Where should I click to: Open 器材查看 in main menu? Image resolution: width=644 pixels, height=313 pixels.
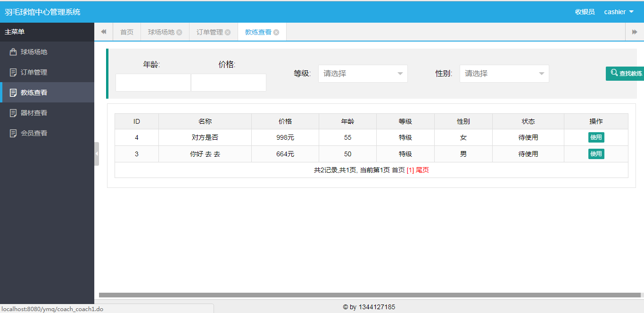47,113
